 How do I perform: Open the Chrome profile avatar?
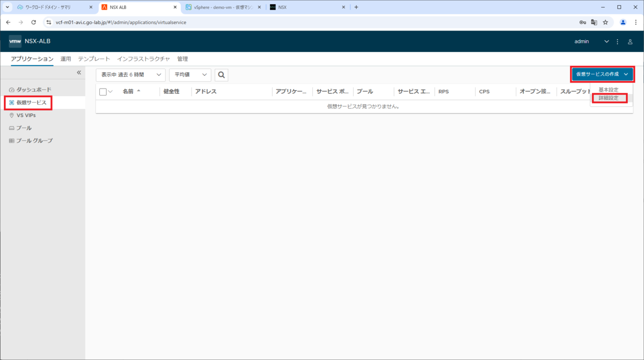click(623, 22)
